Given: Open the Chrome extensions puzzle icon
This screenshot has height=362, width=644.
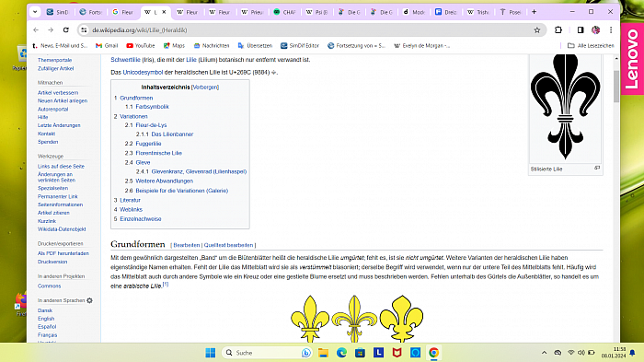Looking at the screenshot, I should click(558, 30).
